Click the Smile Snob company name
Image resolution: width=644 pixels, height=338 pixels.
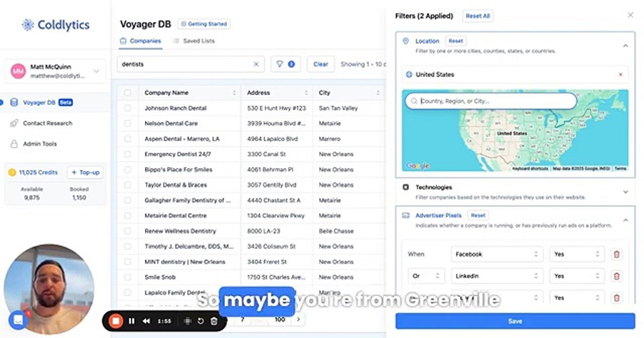[x=160, y=277]
